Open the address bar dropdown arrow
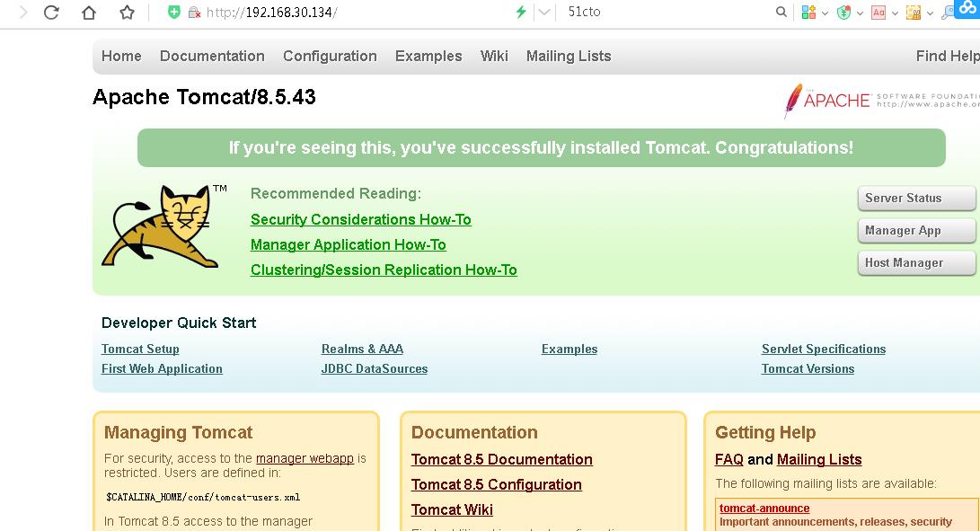The image size is (980, 531). pos(544,12)
